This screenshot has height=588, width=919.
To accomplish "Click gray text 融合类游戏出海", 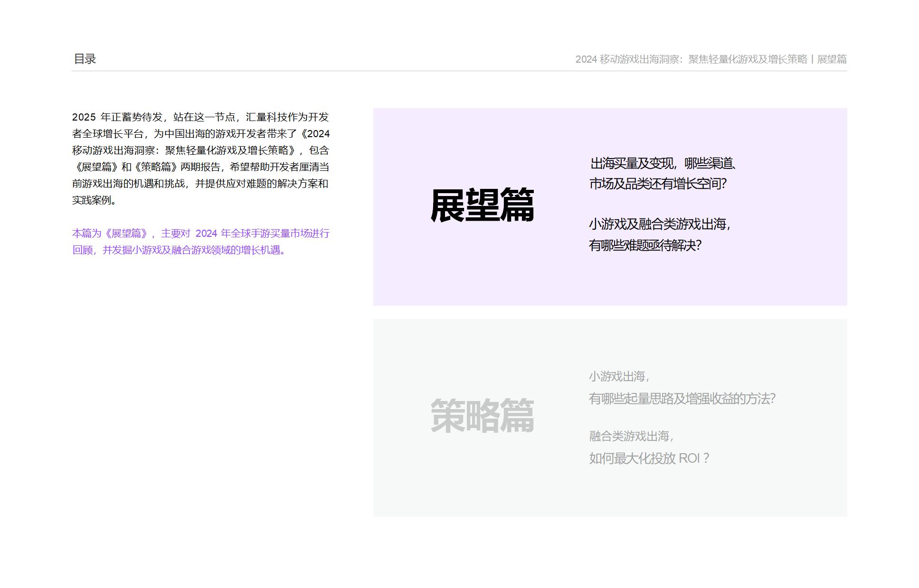I will [631, 436].
